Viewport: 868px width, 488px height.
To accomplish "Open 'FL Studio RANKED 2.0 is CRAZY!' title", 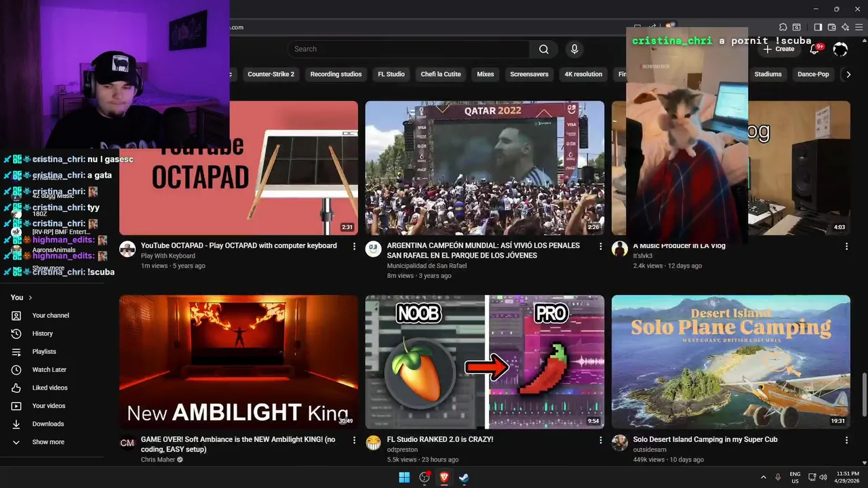I will (440, 439).
